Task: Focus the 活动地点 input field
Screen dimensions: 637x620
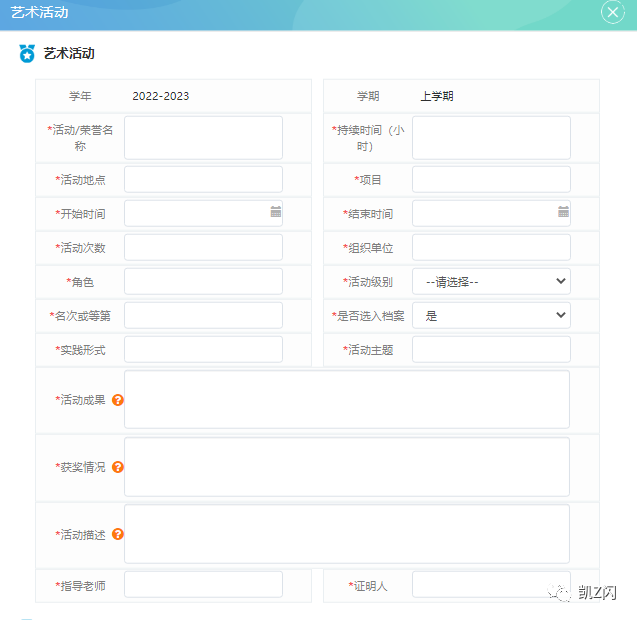Action: coord(203,180)
